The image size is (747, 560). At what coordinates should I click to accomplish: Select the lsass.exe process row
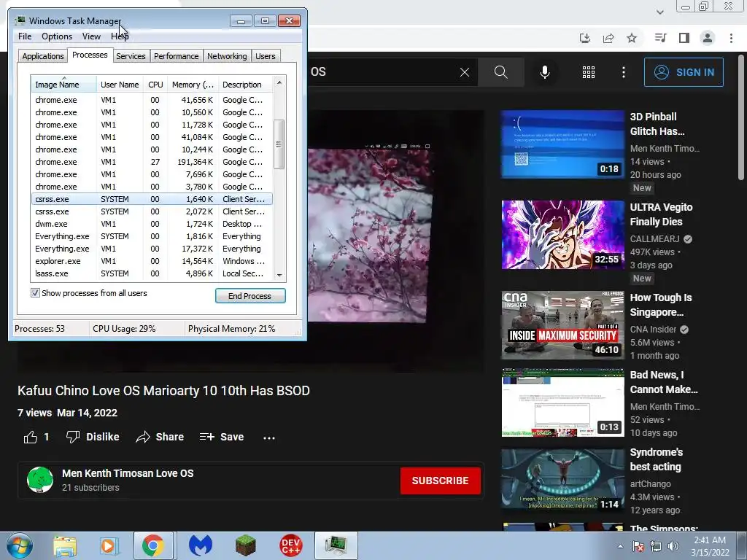[152, 273]
